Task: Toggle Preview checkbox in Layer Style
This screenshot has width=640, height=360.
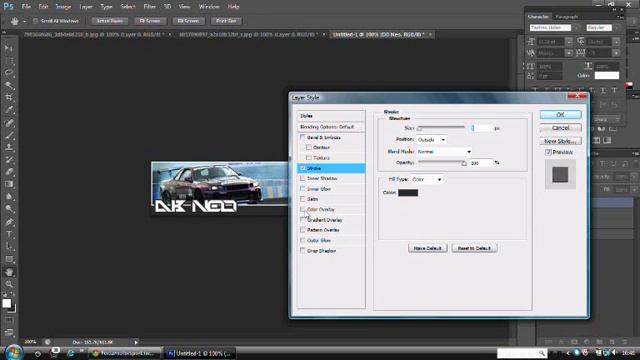Action: tap(548, 152)
